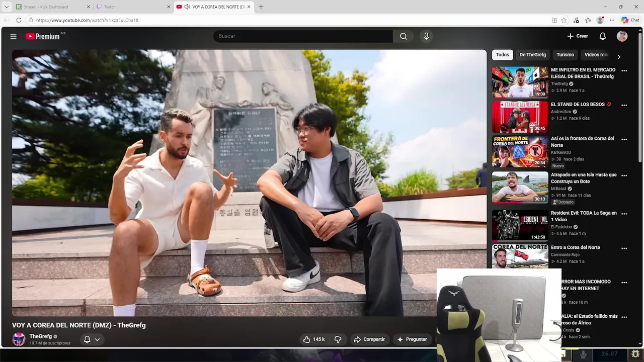Open the browser favorites list
Image resolution: width=644 pixels, height=362 pixels.
[x=588, y=20]
